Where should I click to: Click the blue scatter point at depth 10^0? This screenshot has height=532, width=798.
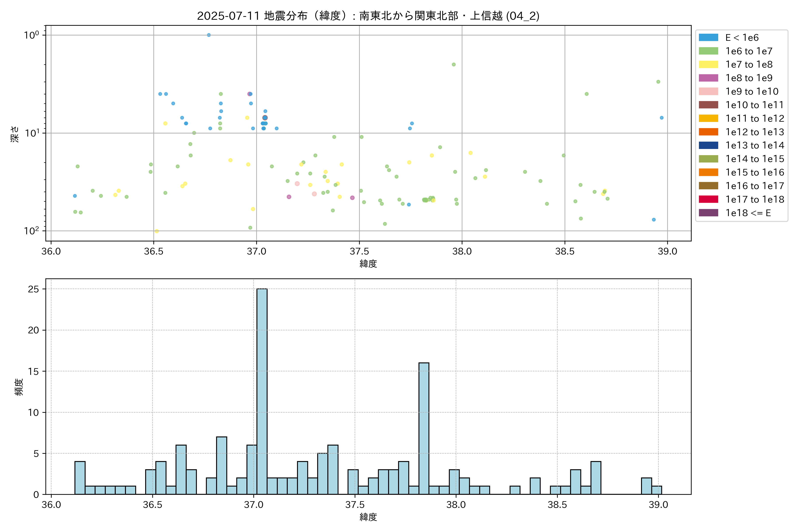pyautogui.click(x=209, y=35)
